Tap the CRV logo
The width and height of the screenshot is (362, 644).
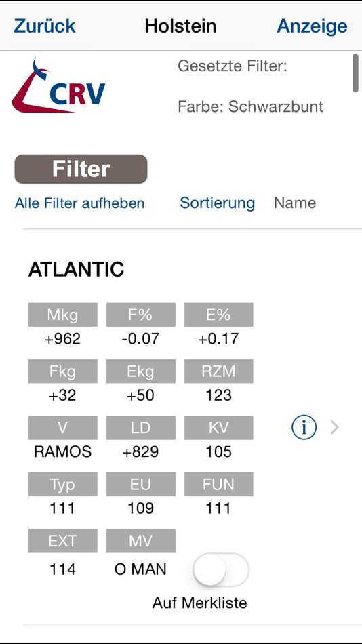[58, 85]
